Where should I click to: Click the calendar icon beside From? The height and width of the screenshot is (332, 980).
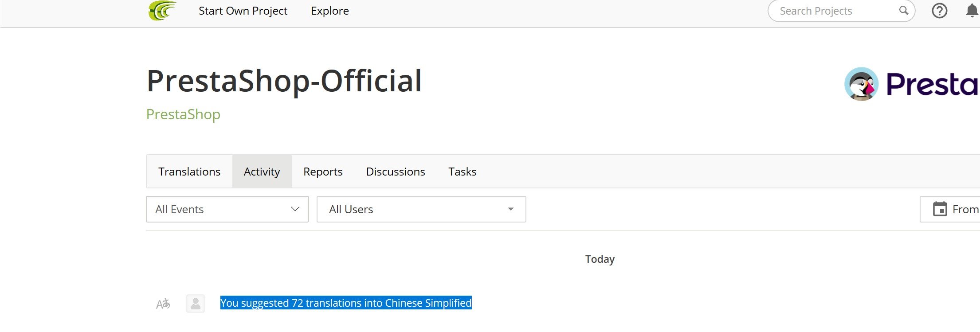click(940, 209)
